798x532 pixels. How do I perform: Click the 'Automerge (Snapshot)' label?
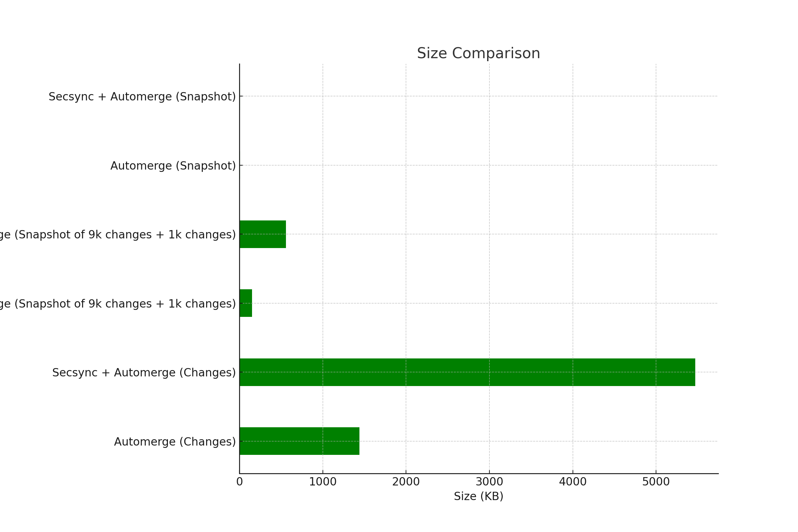coord(173,166)
